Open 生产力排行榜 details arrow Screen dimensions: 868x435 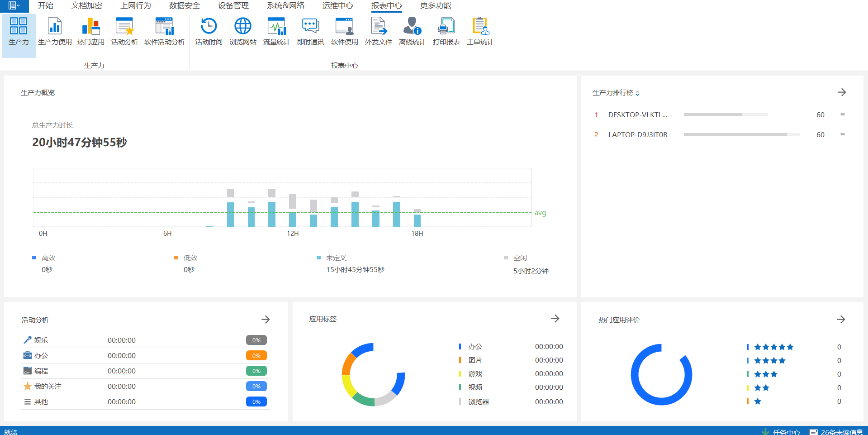pos(842,92)
